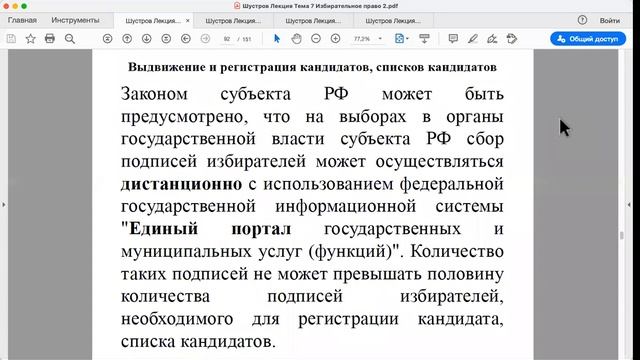The height and width of the screenshot is (360, 640).
Task: Open the help question mark icon
Action: tap(582, 20)
